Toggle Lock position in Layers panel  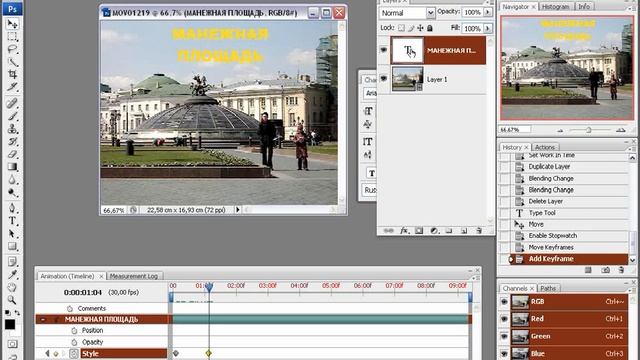point(420,28)
